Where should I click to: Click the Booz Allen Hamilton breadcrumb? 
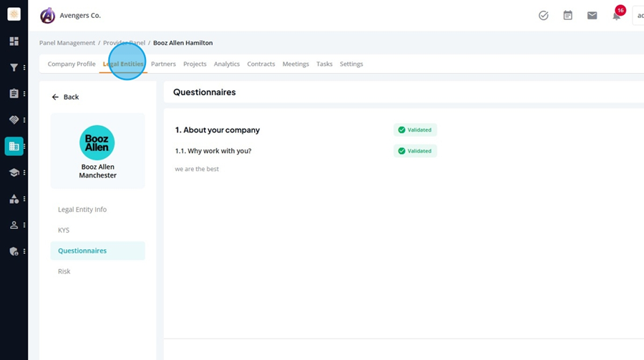182,43
